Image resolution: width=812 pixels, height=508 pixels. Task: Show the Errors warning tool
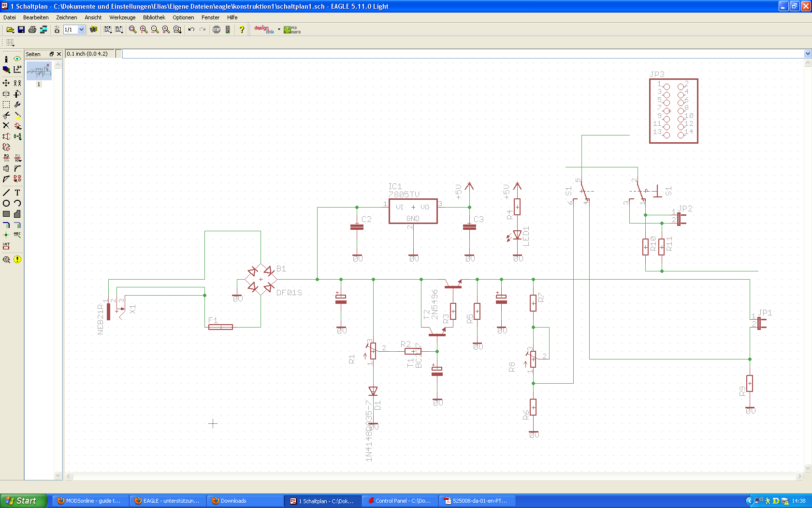pos(17,259)
